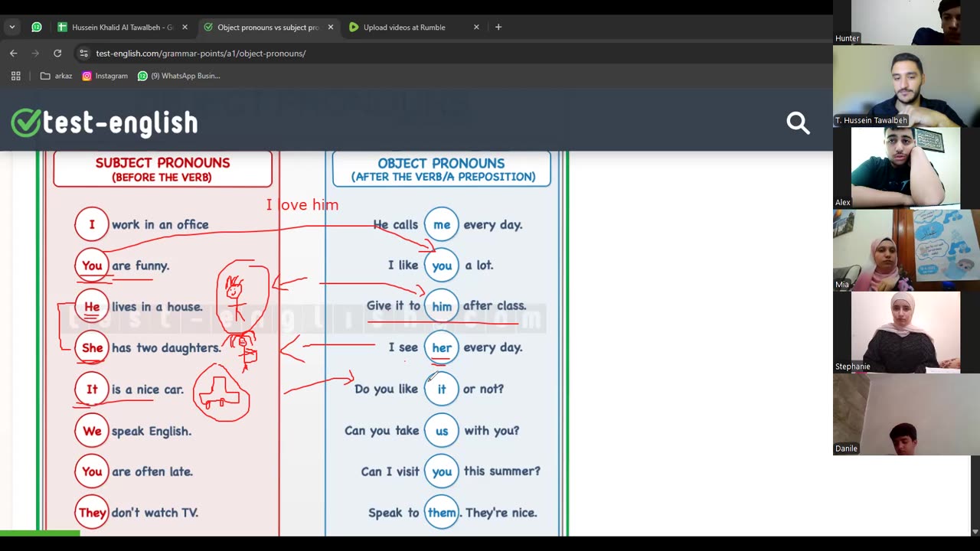The width and height of the screenshot is (980, 551).
Task: Select Danile's video thumbnail
Action: [906, 413]
